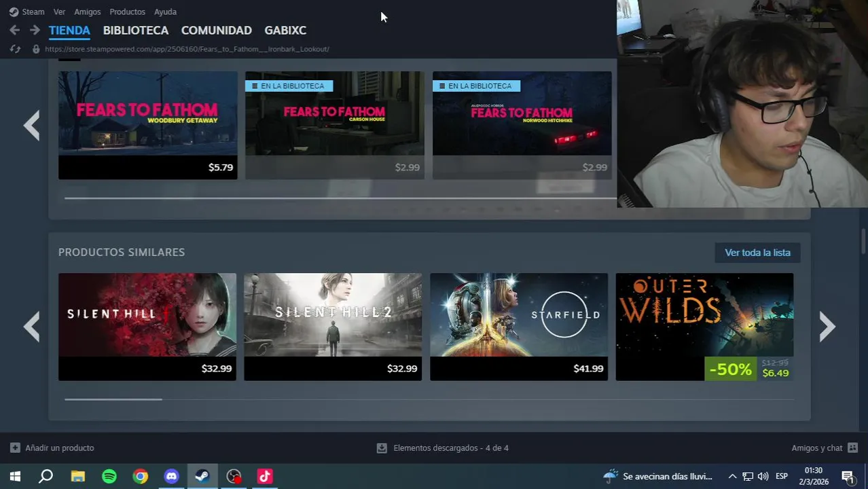Click the Steam taskbar icon
This screenshot has width=868, height=489.
(202, 476)
